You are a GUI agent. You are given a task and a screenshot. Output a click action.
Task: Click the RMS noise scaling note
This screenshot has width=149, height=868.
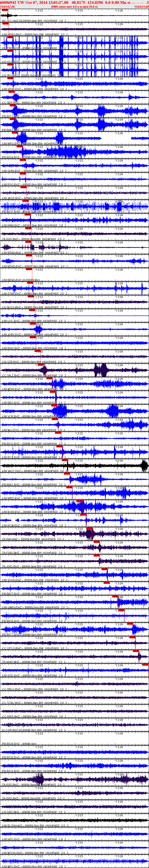tap(74, 6)
